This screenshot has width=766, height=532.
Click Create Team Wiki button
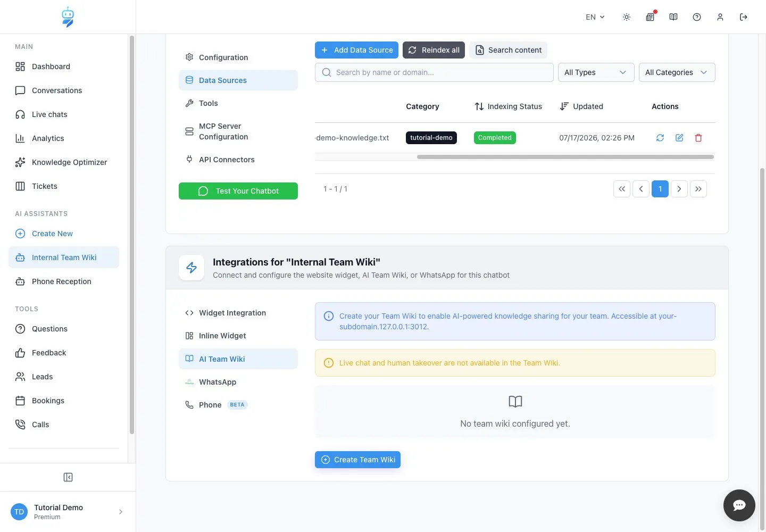357,460
